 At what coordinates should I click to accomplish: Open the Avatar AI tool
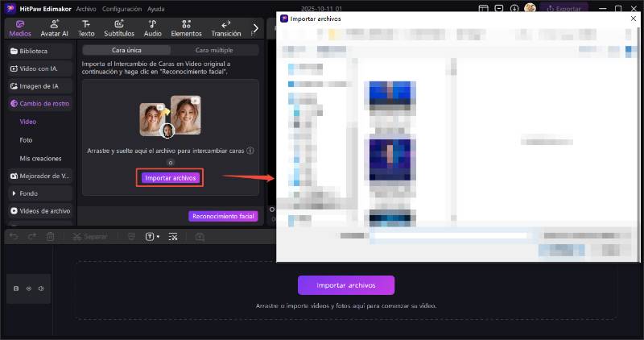pos(55,28)
